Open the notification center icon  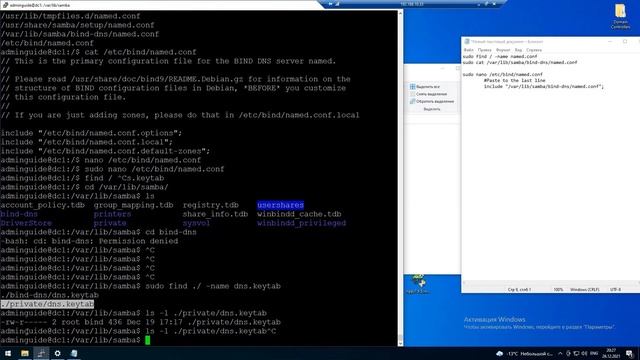(629, 353)
